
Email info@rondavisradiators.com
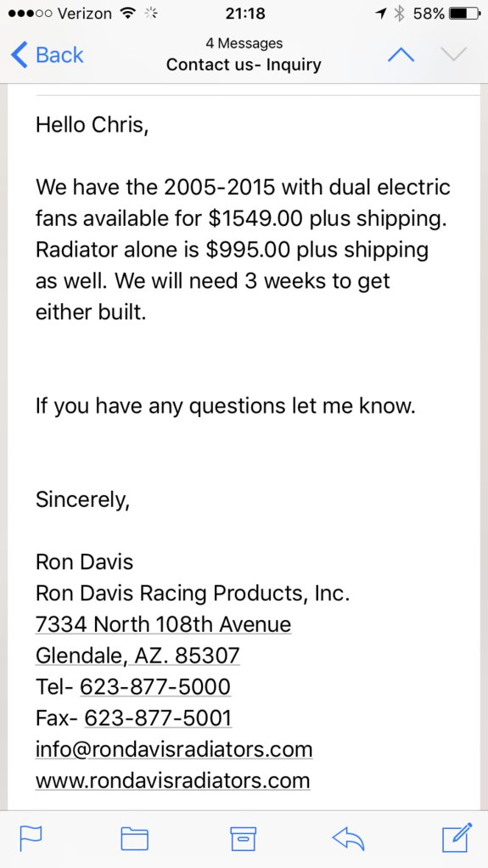174,750
